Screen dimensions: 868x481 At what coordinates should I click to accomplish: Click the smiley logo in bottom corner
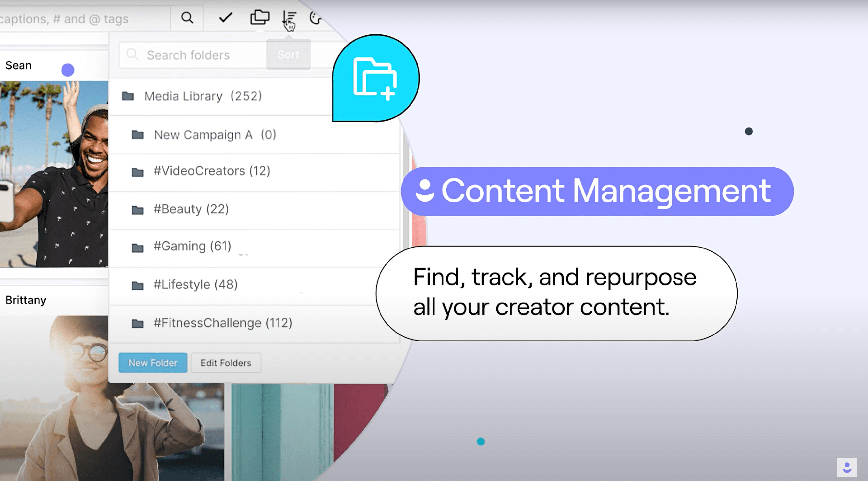(x=847, y=467)
